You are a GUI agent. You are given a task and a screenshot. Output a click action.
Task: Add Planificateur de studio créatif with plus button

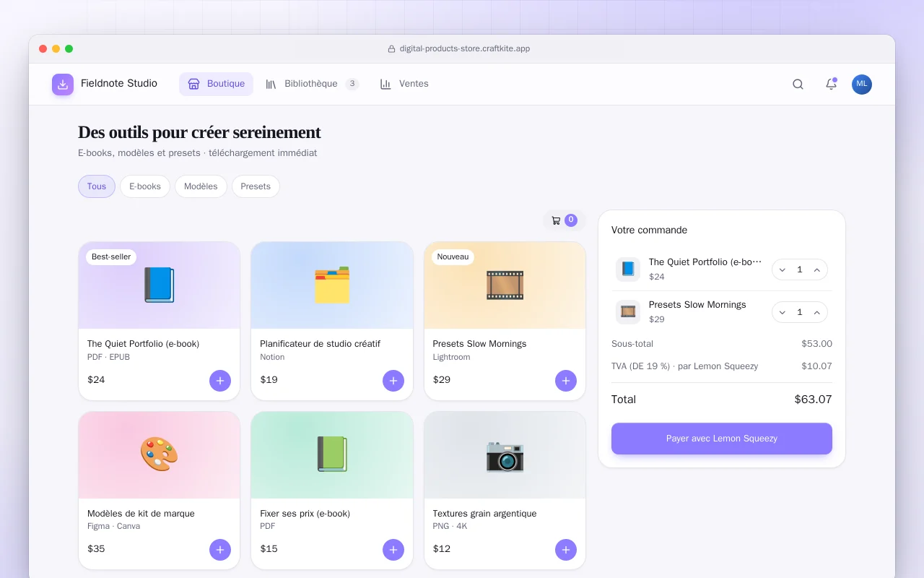coord(393,380)
